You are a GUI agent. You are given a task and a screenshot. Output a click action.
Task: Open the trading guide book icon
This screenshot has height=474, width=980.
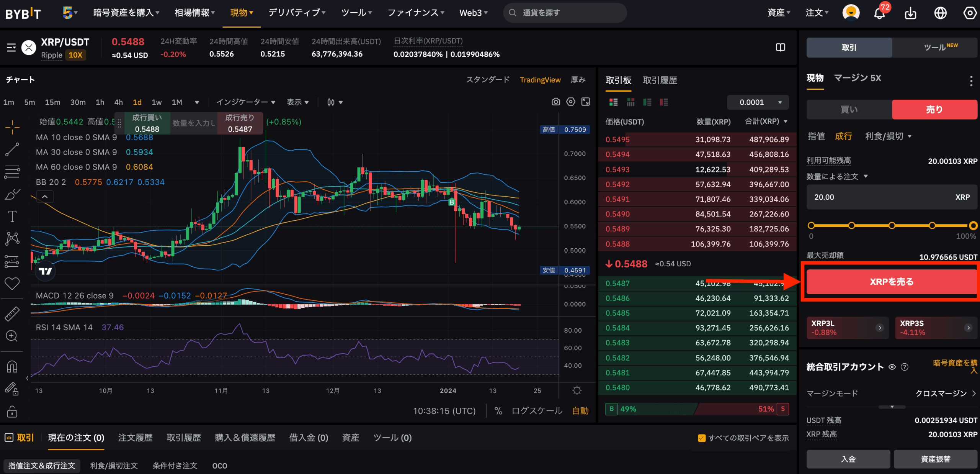(780, 48)
